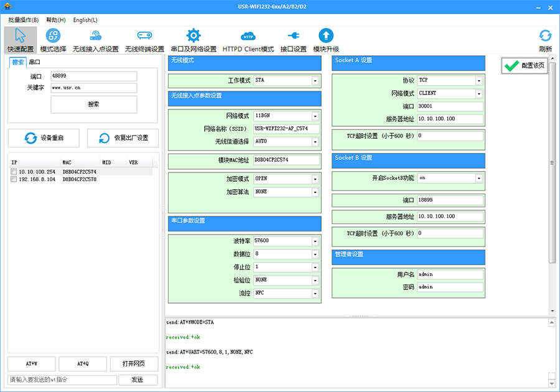Image resolution: width=560 pixels, height=392 pixels.
Task: Open the 波特率 baud rate dropdown
Action: click(x=315, y=241)
